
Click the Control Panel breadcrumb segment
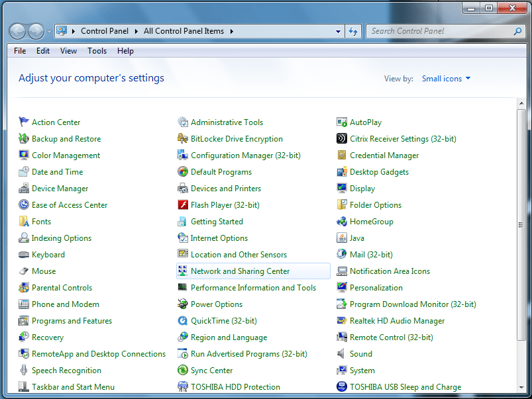coord(105,31)
